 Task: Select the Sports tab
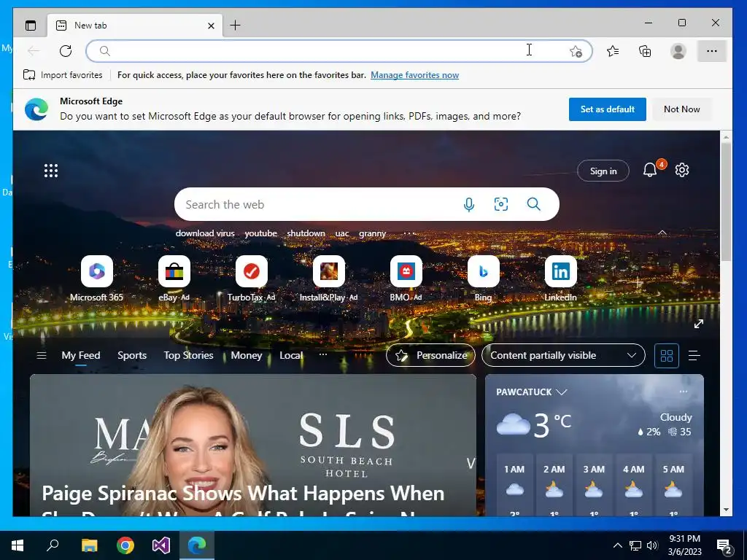[x=132, y=355]
